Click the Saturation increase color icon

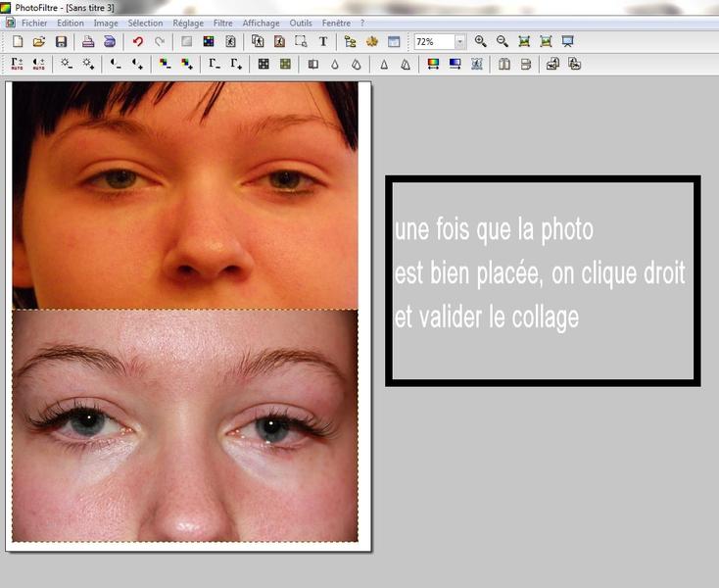[186, 65]
